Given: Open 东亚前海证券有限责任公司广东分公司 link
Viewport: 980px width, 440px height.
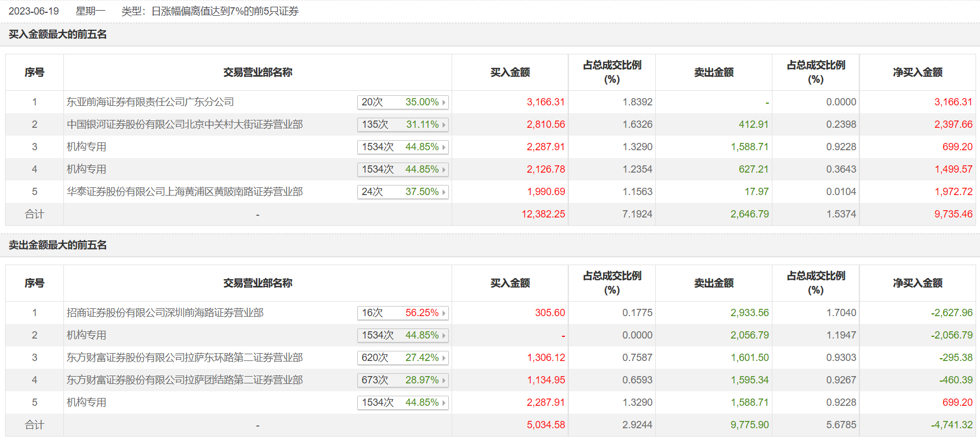Looking at the screenshot, I should tap(150, 102).
